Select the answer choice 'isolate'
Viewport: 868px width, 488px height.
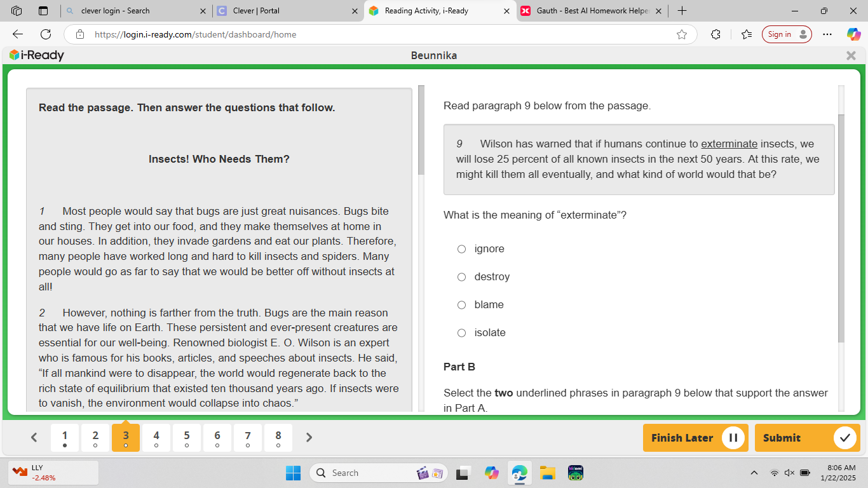tap(461, 332)
